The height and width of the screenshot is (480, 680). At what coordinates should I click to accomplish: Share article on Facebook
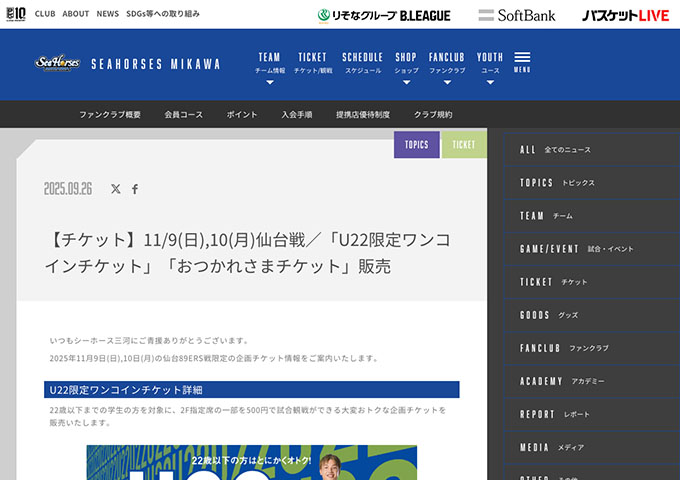pos(135,189)
